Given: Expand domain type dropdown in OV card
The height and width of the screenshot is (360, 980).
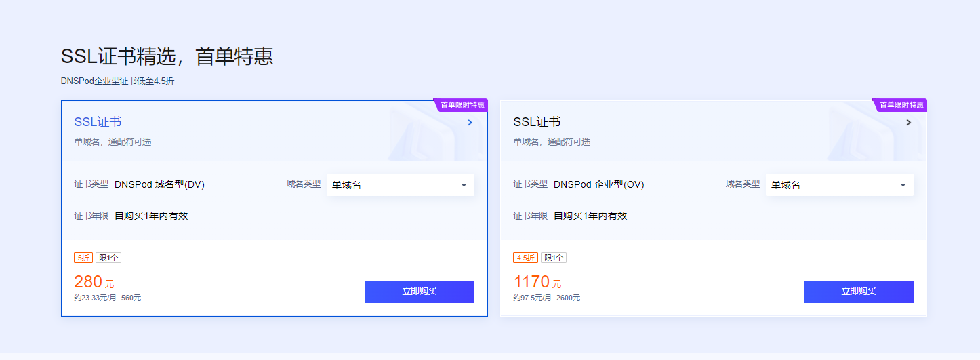Looking at the screenshot, I should click(x=840, y=185).
